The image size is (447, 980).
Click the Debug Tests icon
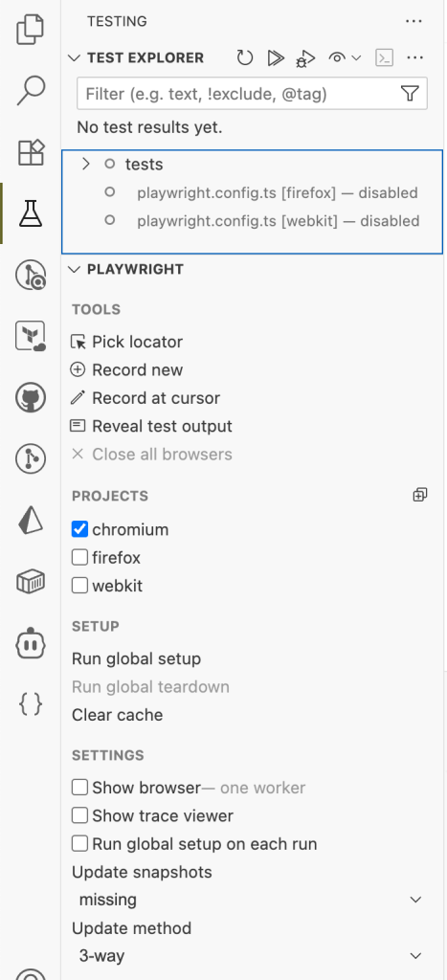click(x=305, y=58)
